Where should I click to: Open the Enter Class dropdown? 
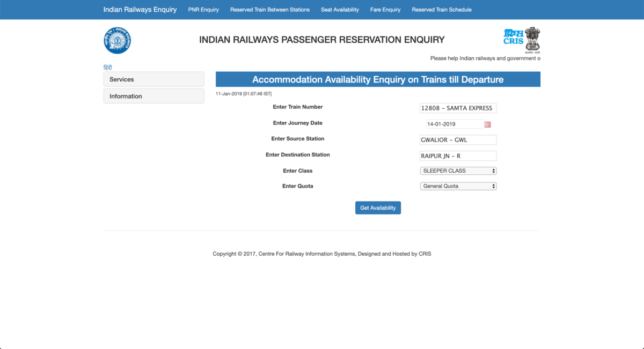pos(458,170)
